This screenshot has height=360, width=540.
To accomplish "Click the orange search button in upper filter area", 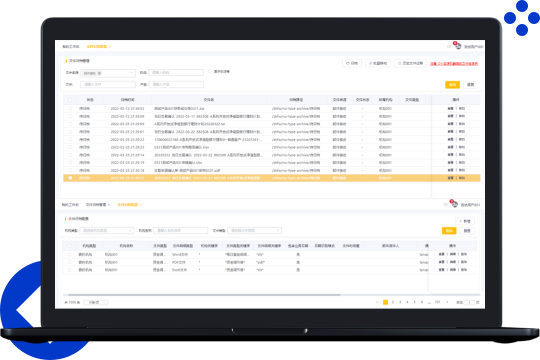I will point(452,84).
